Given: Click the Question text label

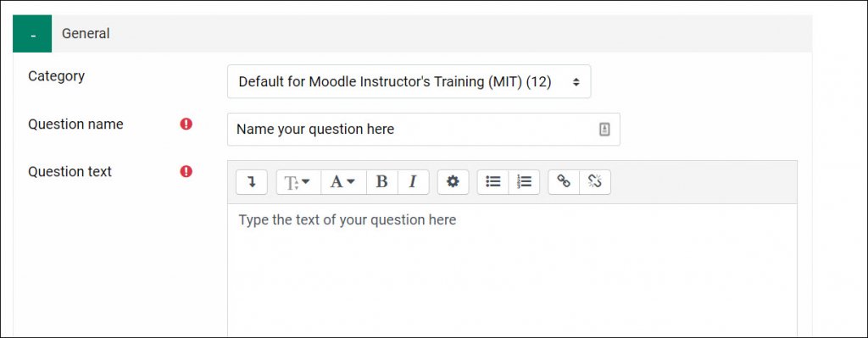Looking at the screenshot, I should pyautogui.click(x=70, y=171).
